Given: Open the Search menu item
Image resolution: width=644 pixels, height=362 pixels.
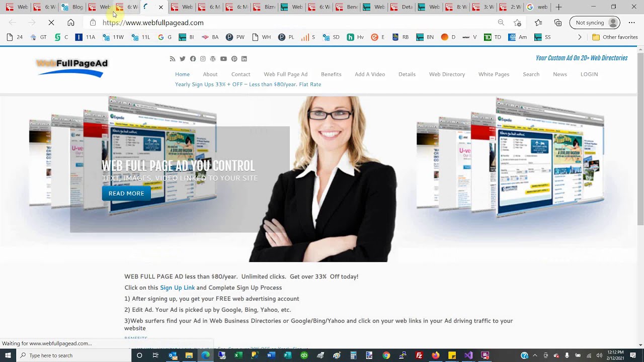Looking at the screenshot, I should 531,74.
